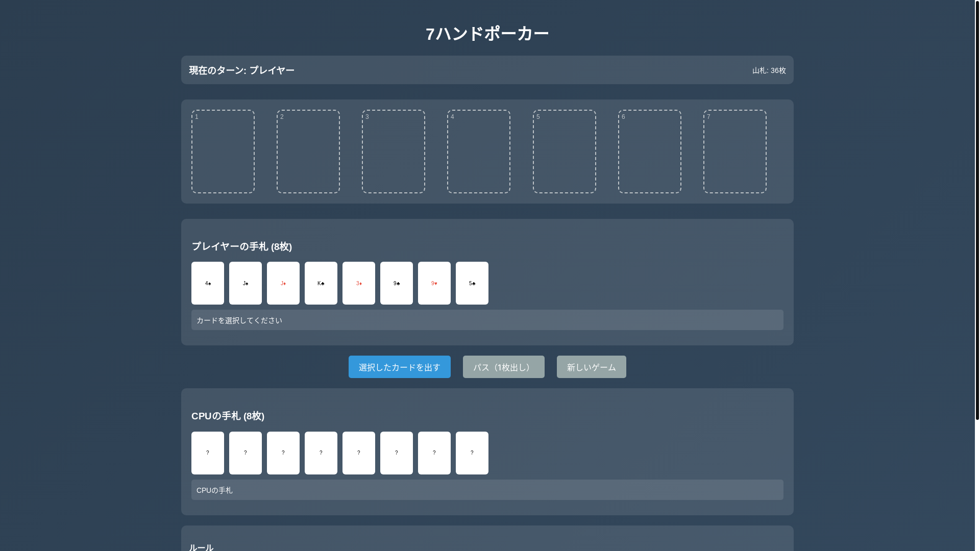This screenshot has width=980, height=551.
Task: Click empty hand slot 3
Action: (393, 152)
